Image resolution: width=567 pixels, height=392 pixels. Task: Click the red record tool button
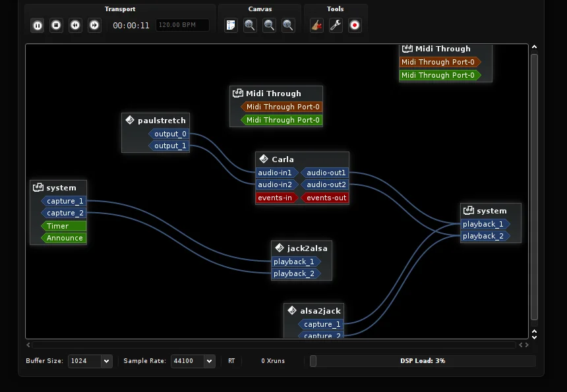click(355, 25)
